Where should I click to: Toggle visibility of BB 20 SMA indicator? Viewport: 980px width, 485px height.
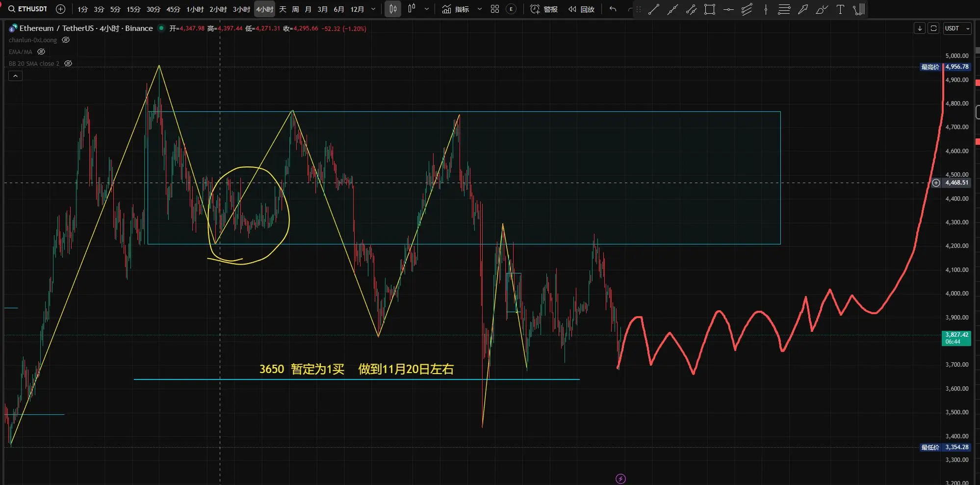68,63
